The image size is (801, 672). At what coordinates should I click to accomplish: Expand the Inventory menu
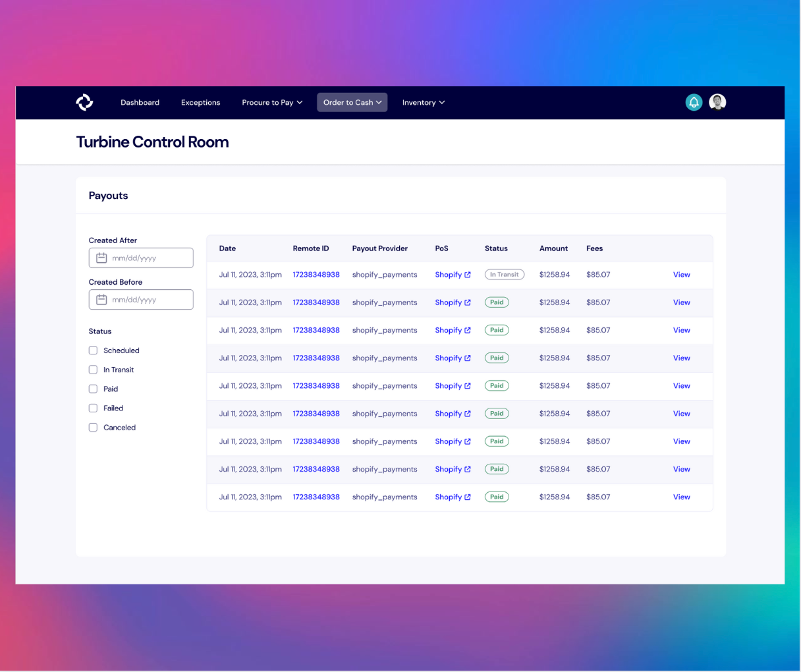[x=424, y=103]
